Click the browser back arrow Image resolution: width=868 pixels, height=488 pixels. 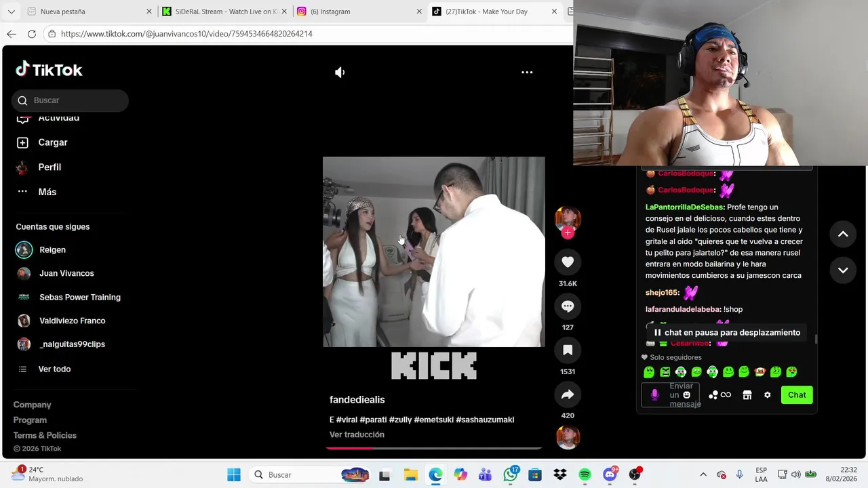pos(12,34)
